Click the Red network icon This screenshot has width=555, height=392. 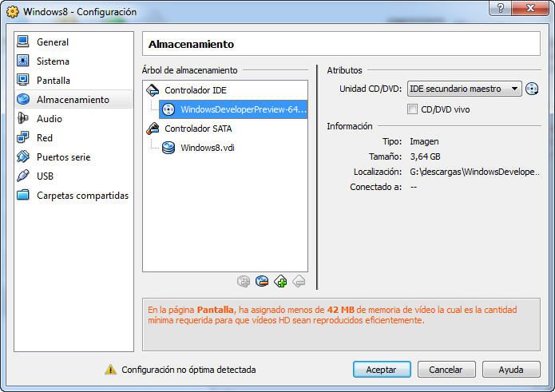(23, 137)
